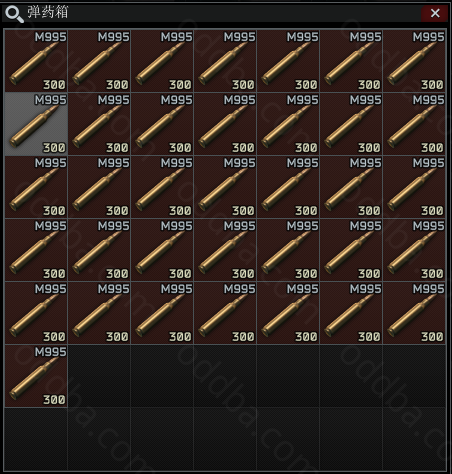
Task: Pick the lone M995 stack in sixth row
Action: pyautogui.click(x=36, y=376)
